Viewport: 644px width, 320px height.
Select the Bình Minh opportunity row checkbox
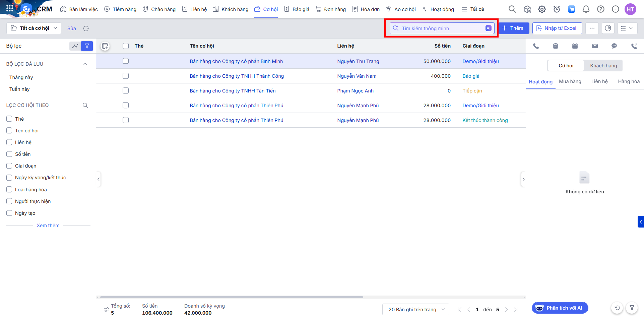pyautogui.click(x=126, y=61)
